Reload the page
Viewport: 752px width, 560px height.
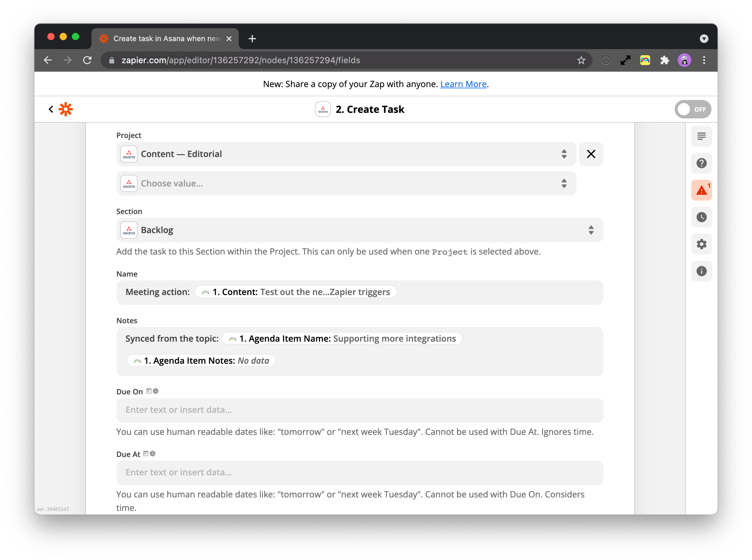(x=87, y=60)
